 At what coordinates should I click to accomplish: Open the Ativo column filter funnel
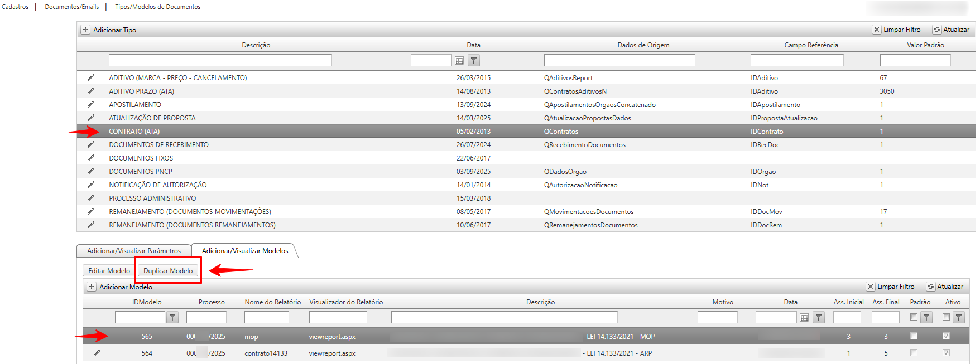tap(959, 318)
